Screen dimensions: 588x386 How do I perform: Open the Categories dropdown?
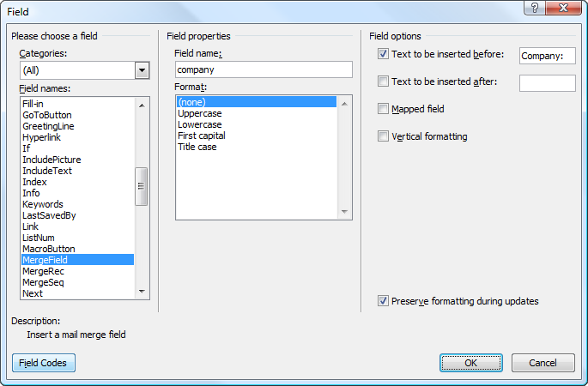point(142,70)
